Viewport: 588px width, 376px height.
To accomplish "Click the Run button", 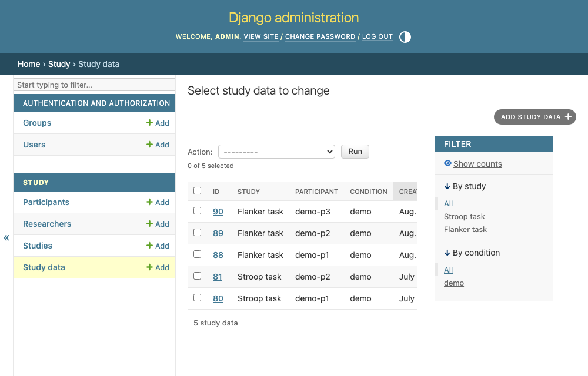I will (x=355, y=152).
